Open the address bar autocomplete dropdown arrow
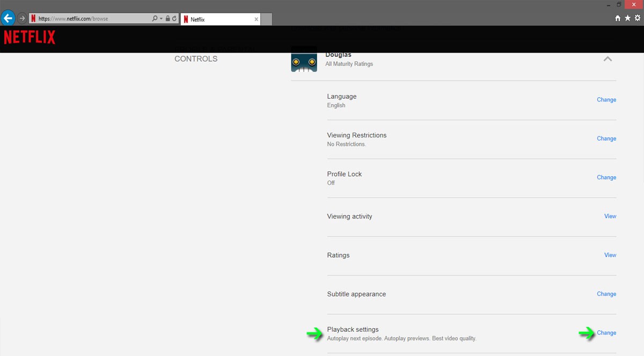Viewport: 644px width, 356px height. click(161, 19)
